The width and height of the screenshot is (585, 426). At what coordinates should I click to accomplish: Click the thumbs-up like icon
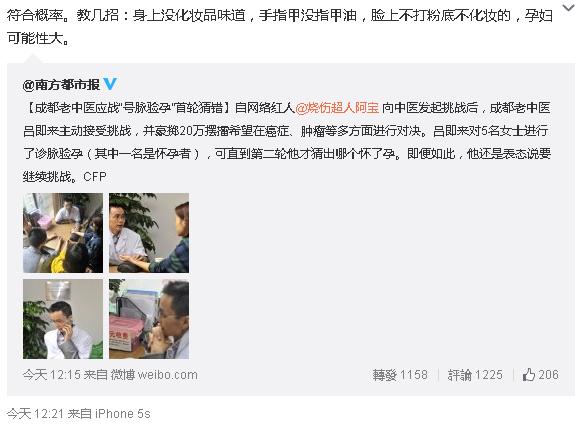(x=528, y=374)
